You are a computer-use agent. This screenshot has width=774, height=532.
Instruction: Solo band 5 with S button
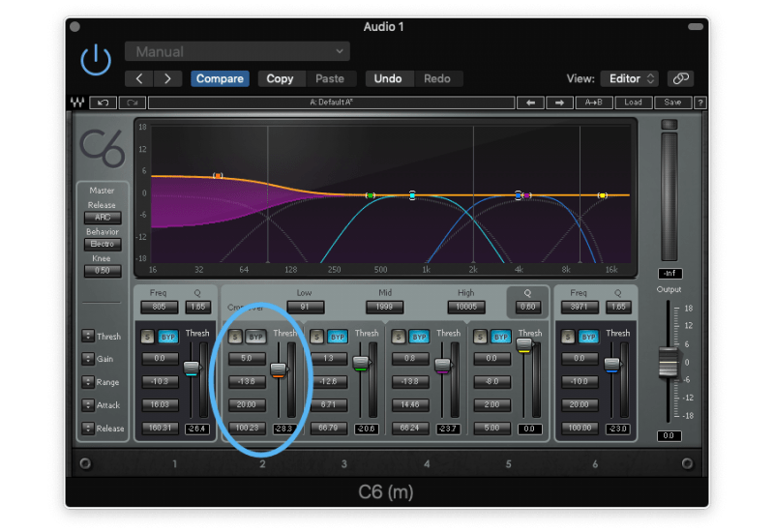pos(480,337)
